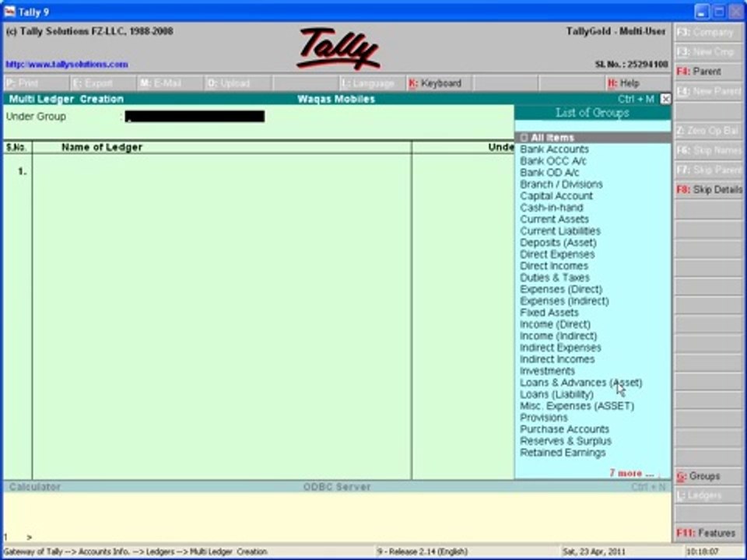This screenshot has height=560, width=747.
Task: Pick Branch / Divisions group
Action: pos(561,184)
